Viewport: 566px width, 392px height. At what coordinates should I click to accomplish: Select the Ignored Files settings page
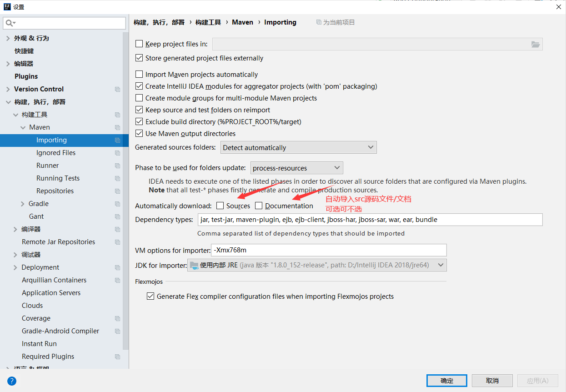(56, 153)
